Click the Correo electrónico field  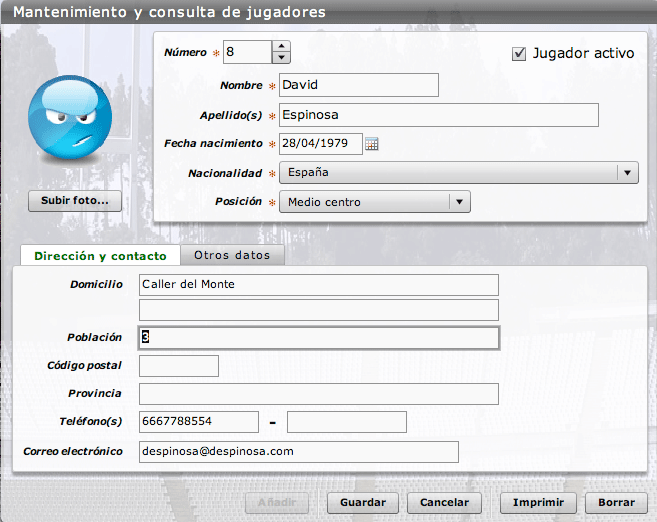(299, 452)
